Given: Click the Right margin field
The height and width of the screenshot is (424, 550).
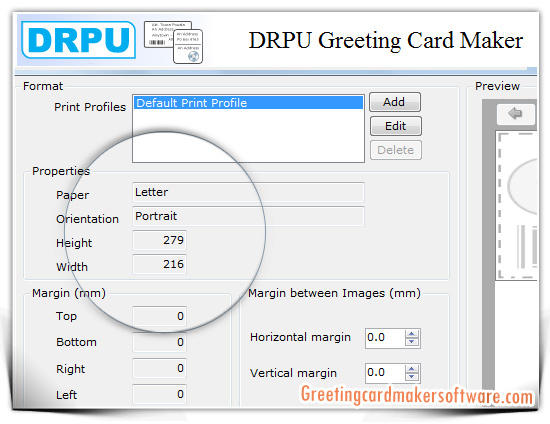Looking at the screenshot, I should pyautogui.click(x=160, y=368).
